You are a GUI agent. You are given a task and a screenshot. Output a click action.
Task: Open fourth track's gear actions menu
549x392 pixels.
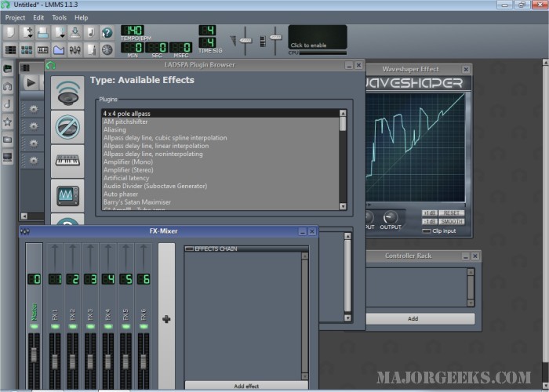click(x=34, y=161)
